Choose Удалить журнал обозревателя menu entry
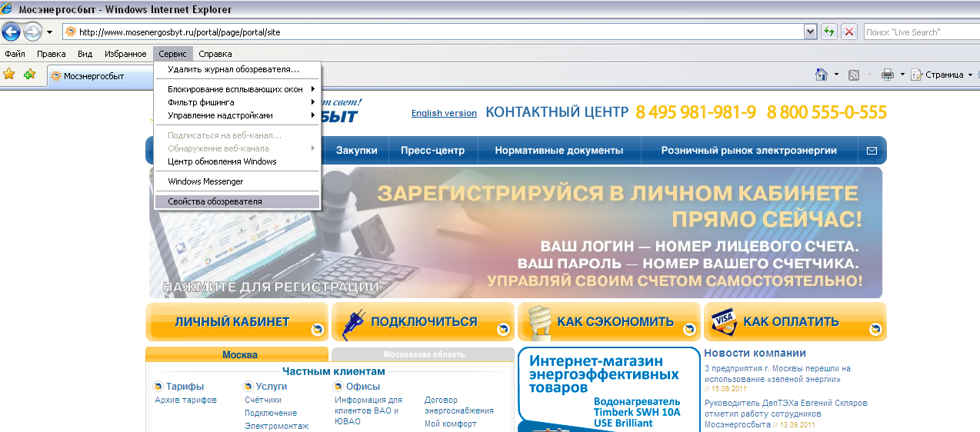This screenshot has height=432, width=980. 237,69
